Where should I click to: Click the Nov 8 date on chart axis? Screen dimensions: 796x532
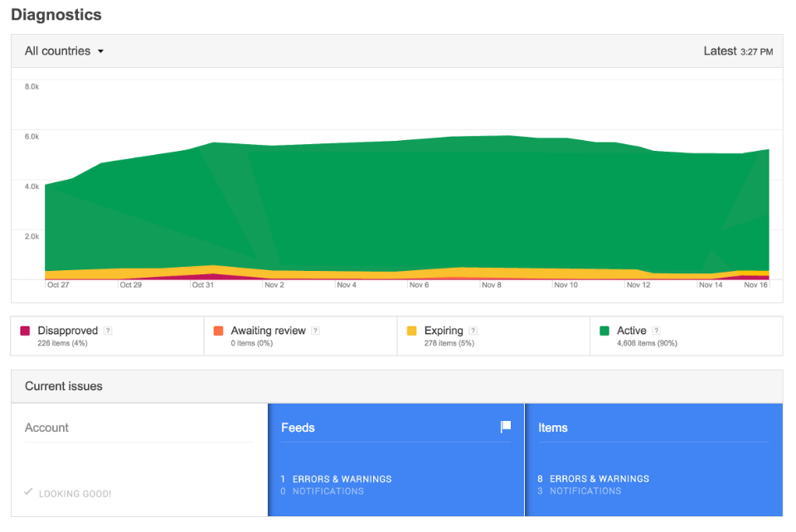tap(492, 285)
